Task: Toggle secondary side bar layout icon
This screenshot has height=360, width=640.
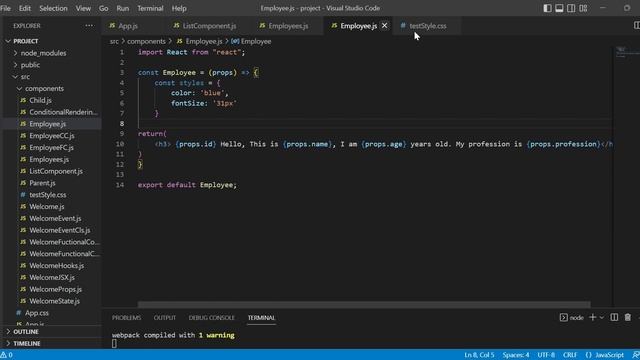Action: pyautogui.click(x=571, y=8)
